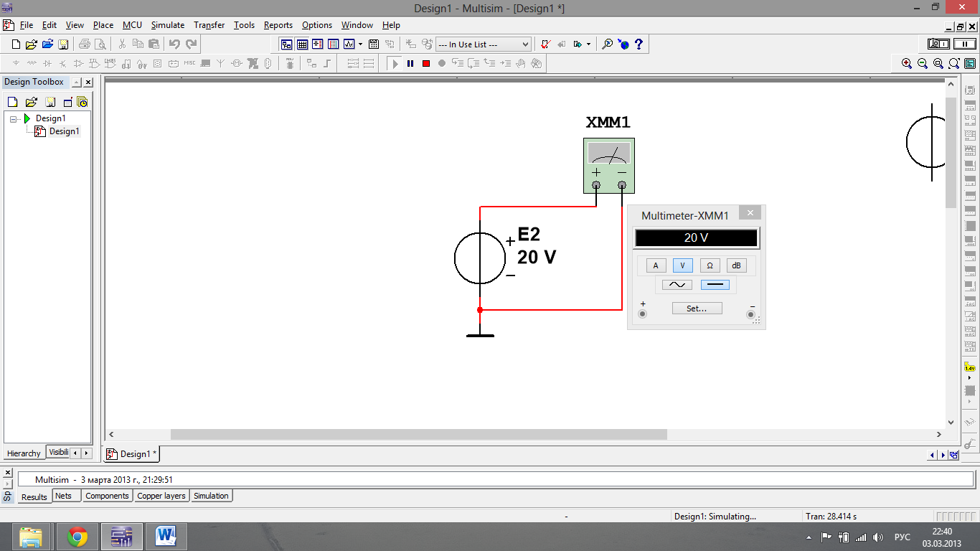The height and width of the screenshot is (551, 980).
Task: Click the globe Education website icon
Action: [x=623, y=44]
